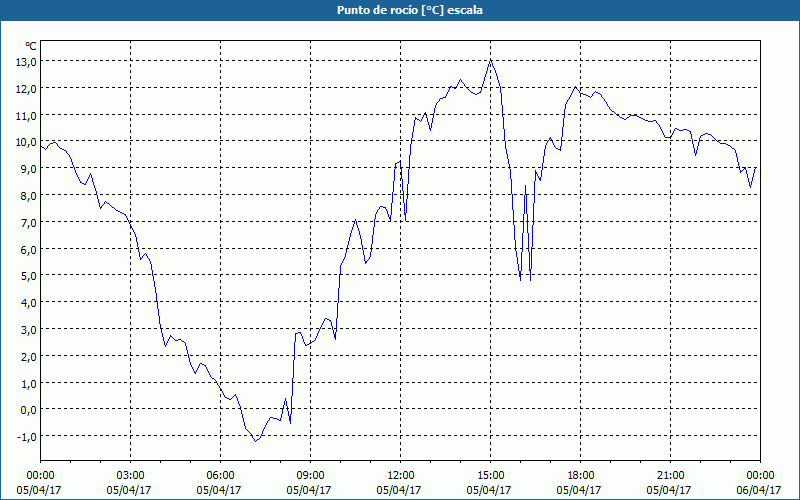
Task: Click the 3,0 y-axis label
Action: click(x=28, y=330)
